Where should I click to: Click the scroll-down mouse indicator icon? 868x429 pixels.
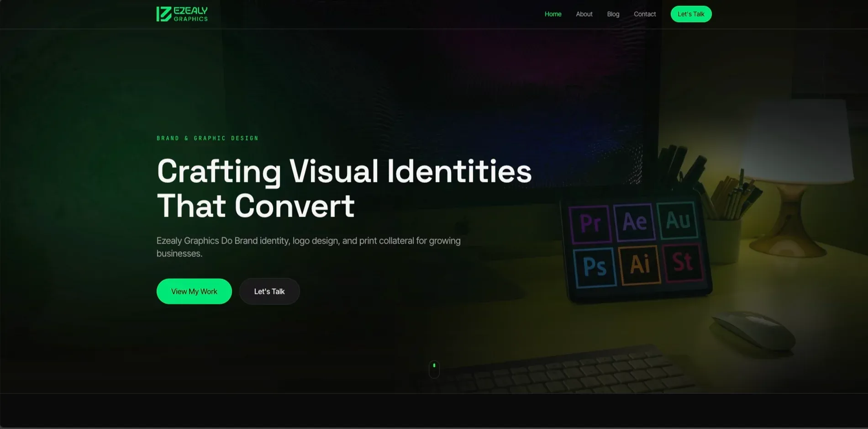point(434,369)
